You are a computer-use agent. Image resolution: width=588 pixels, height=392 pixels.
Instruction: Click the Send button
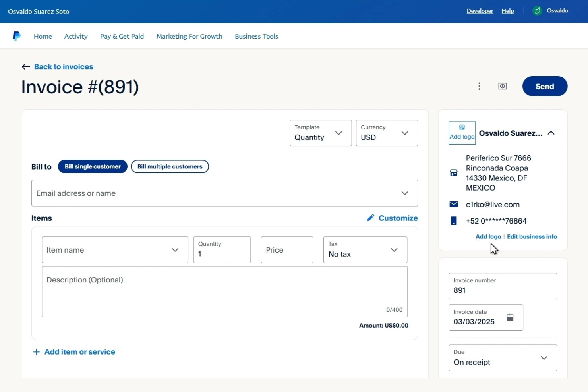coord(545,86)
